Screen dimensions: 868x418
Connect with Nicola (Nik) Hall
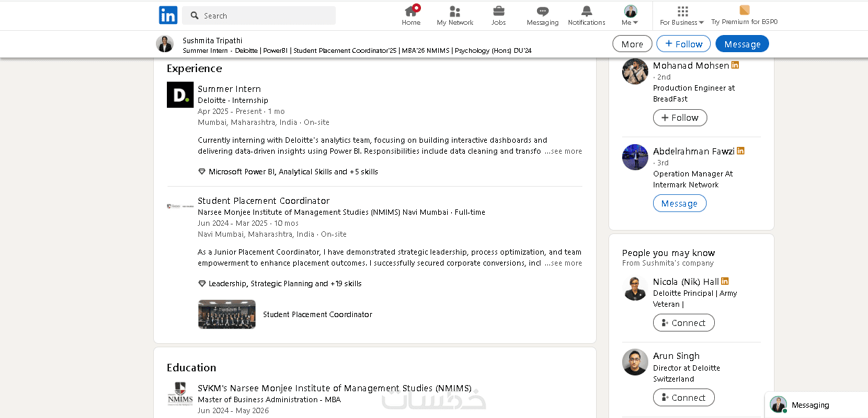[x=684, y=323]
